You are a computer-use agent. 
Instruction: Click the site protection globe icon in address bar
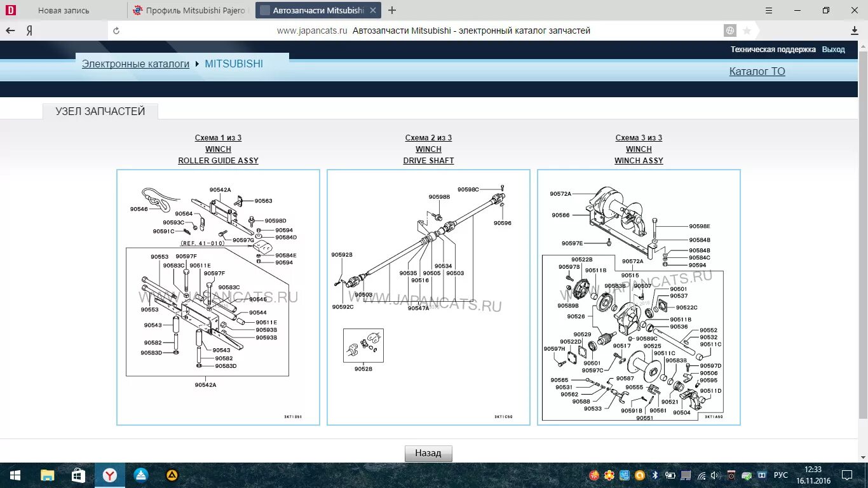tap(730, 30)
